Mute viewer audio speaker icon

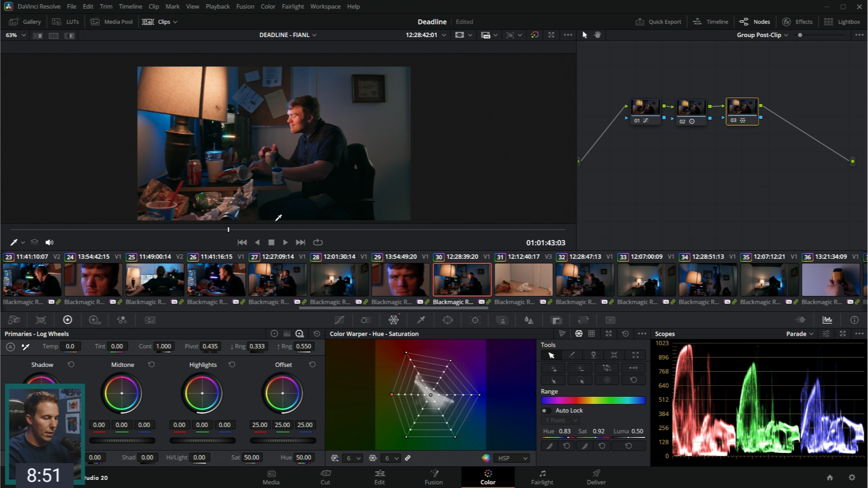tap(49, 243)
